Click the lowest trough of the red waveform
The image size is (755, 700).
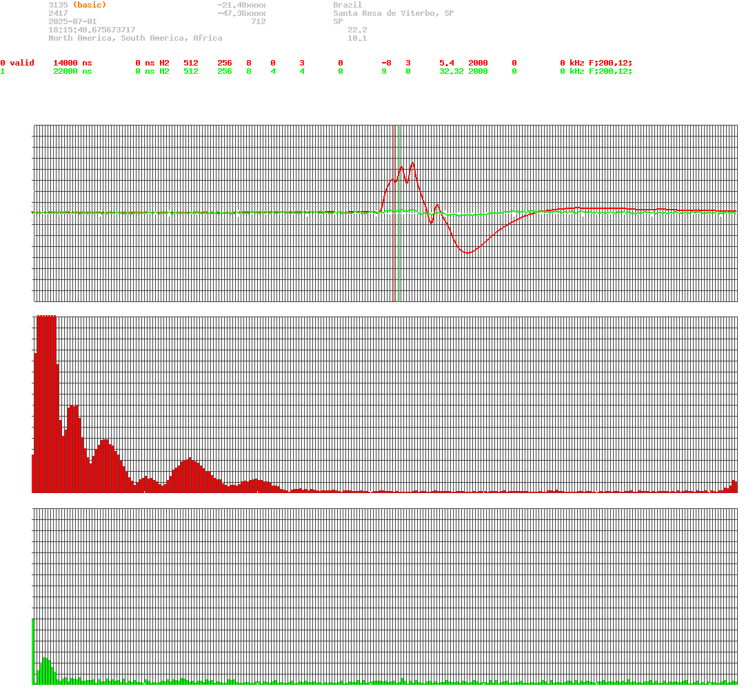pos(467,252)
